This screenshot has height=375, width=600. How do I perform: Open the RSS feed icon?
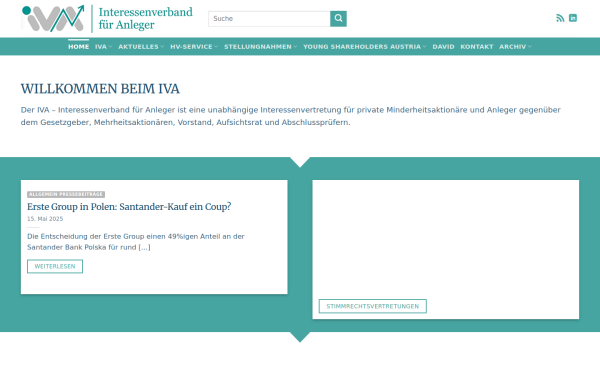pyautogui.click(x=560, y=18)
